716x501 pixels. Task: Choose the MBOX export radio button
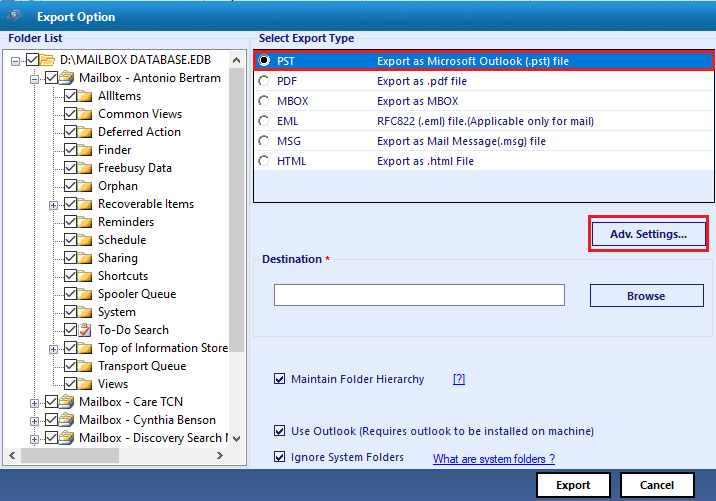click(264, 101)
